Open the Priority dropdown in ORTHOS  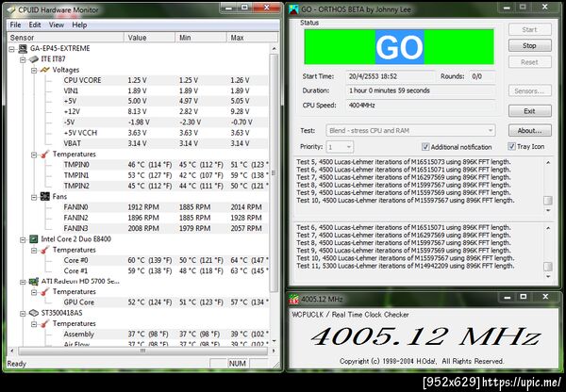tap(340, 147)
